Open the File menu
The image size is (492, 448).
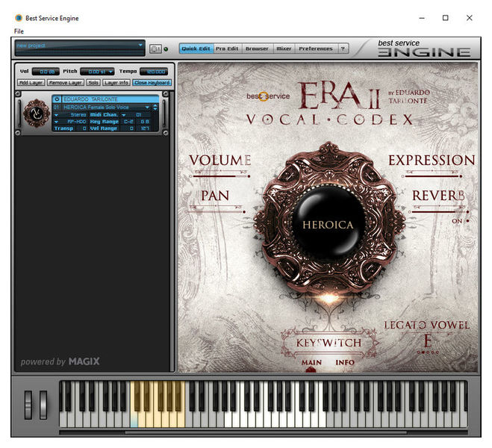[19, 31]
